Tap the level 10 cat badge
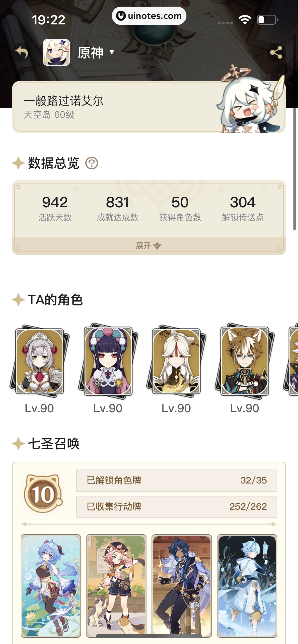 pos(43,493)
